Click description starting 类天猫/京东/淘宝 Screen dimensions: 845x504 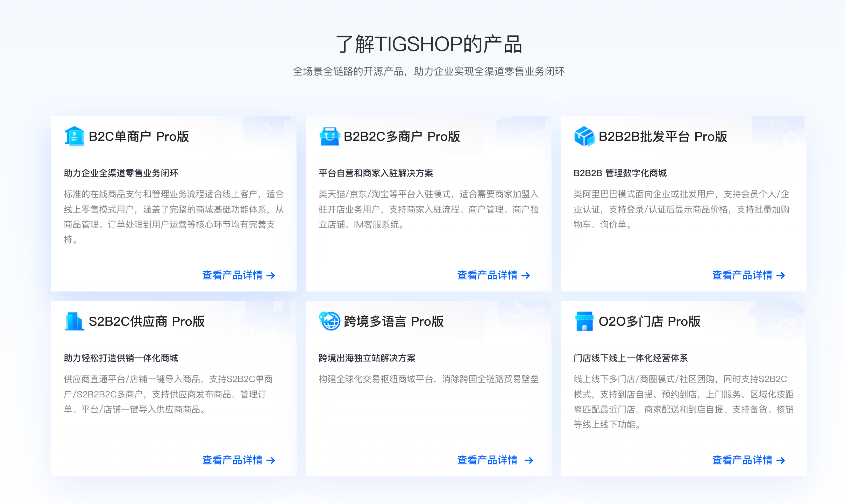click(x=429, y=209)
